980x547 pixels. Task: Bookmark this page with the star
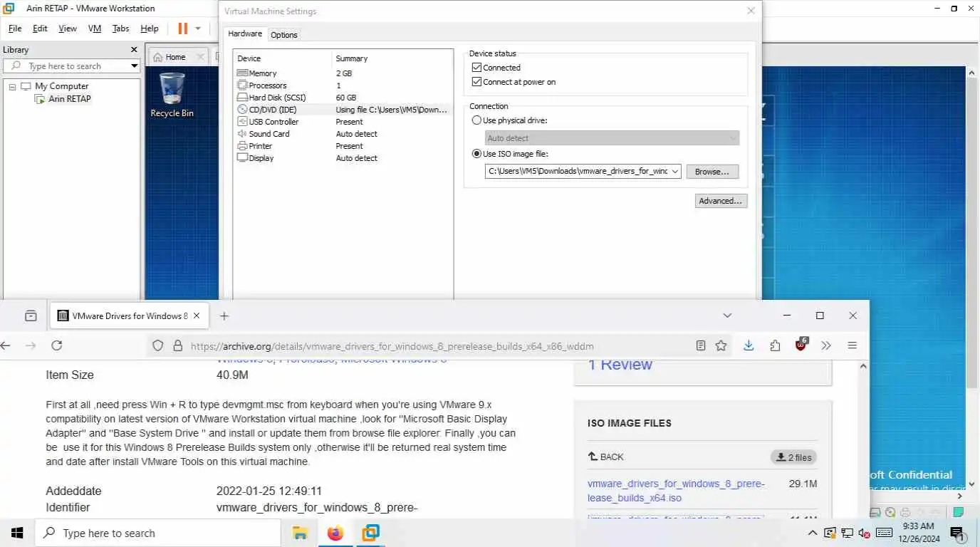721,345
